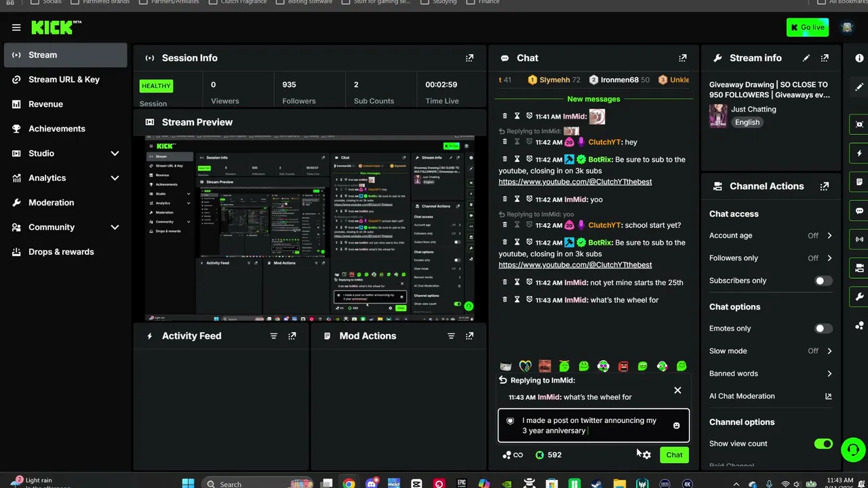Viewport: 868px width, 488px height.
Task: Pop out the Channel Actions panel
Action: 825,186
